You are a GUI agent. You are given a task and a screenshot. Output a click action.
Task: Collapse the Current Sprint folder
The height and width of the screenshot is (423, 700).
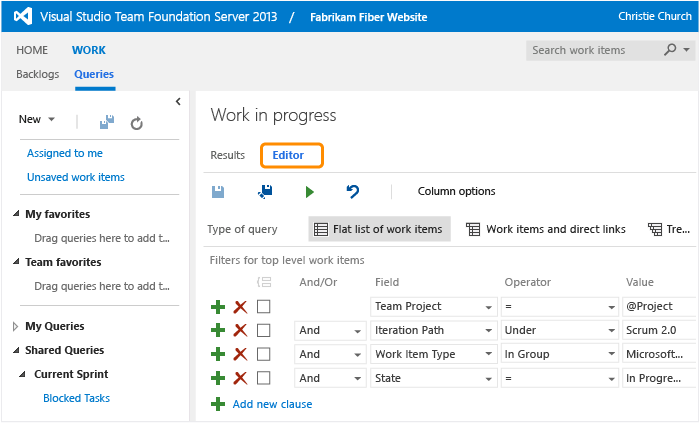click(22, 374)
